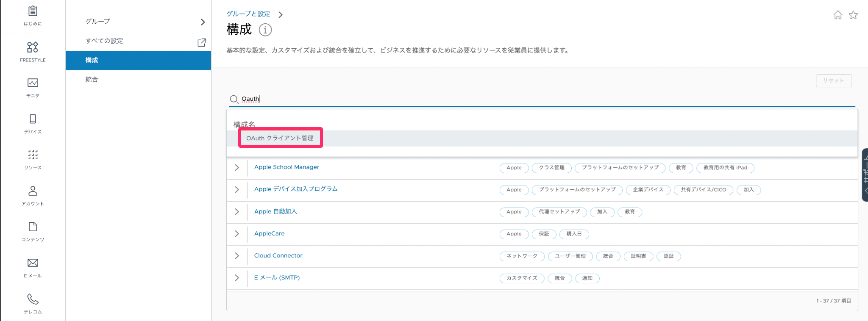The height and width of the screenshot is (321, 868).
Task: Click the グループと設定 breadcrumb link
Action: [248, 14]
